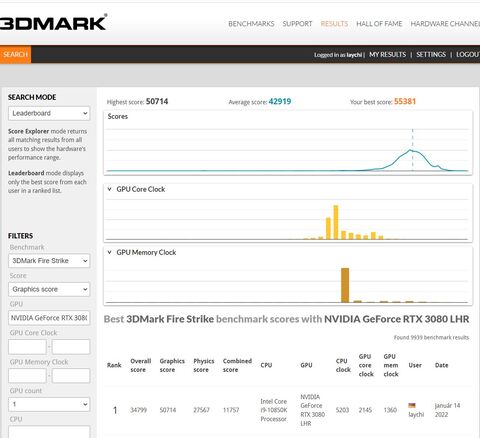
Task: Click the GPU filter input field
Action: pyautogui.click(x=49, y=318)
